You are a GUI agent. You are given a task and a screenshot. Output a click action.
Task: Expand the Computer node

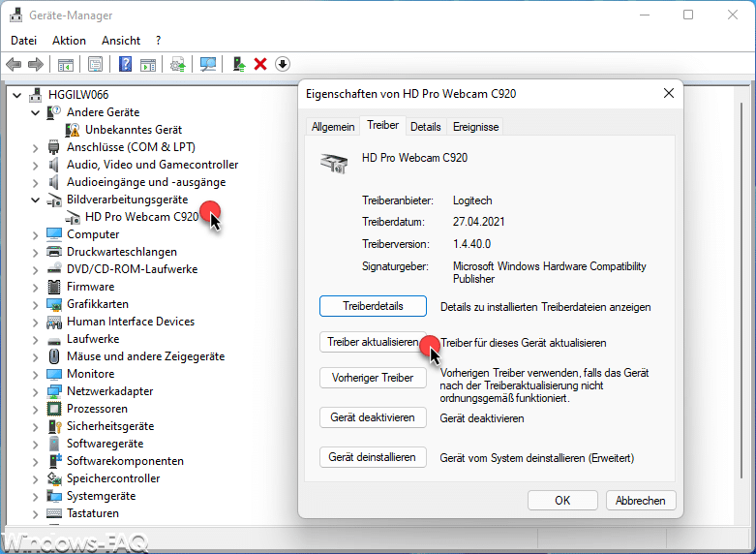click(x=35, y=234)
